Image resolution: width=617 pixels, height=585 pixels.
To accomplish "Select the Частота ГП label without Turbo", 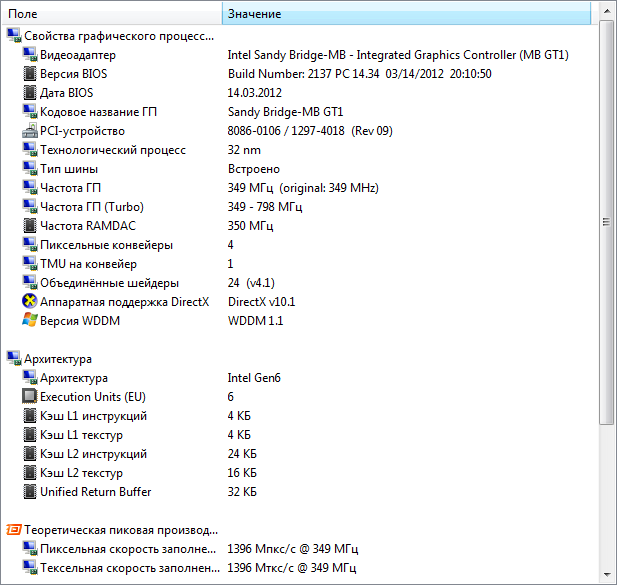I will pyautogui.click(x=70, y=188).
